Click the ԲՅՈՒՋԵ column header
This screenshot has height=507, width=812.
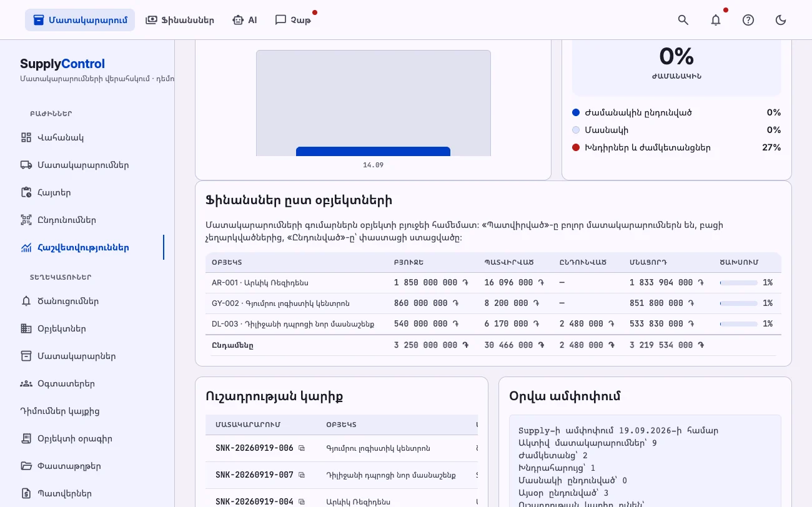(x=410, y=263)
